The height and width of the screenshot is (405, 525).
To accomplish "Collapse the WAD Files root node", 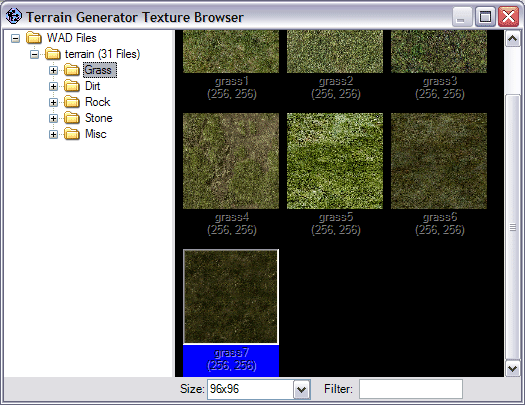I will point(15,38).
